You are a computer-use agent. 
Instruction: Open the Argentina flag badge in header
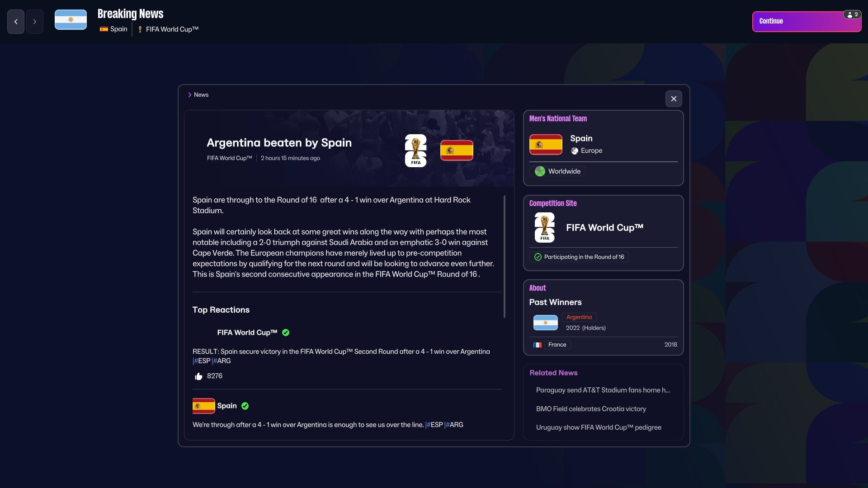coord(71,20)
